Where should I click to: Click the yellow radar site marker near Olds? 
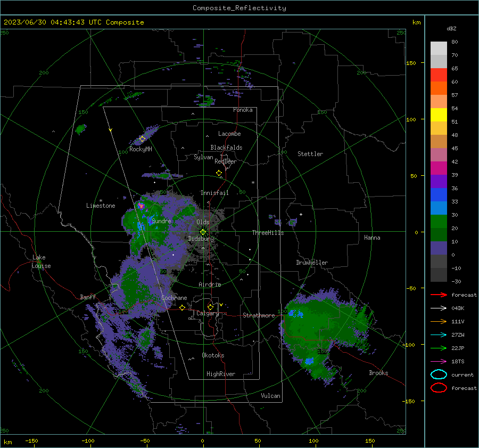[203, 232]
